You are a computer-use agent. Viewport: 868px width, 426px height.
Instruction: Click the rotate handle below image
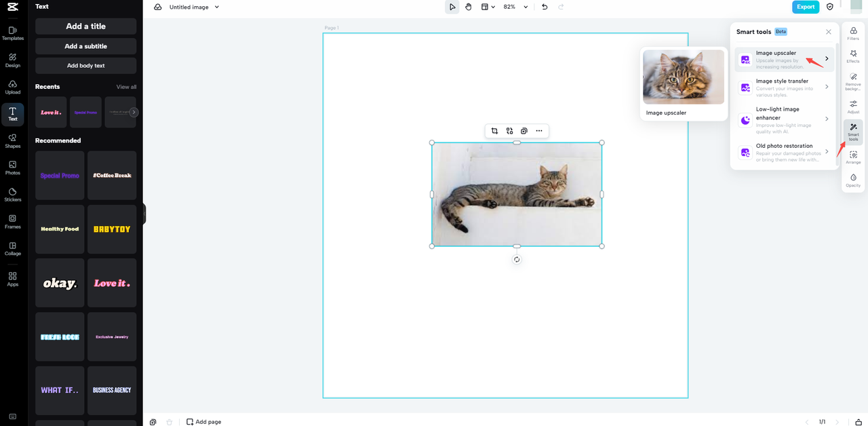point(517,259)
